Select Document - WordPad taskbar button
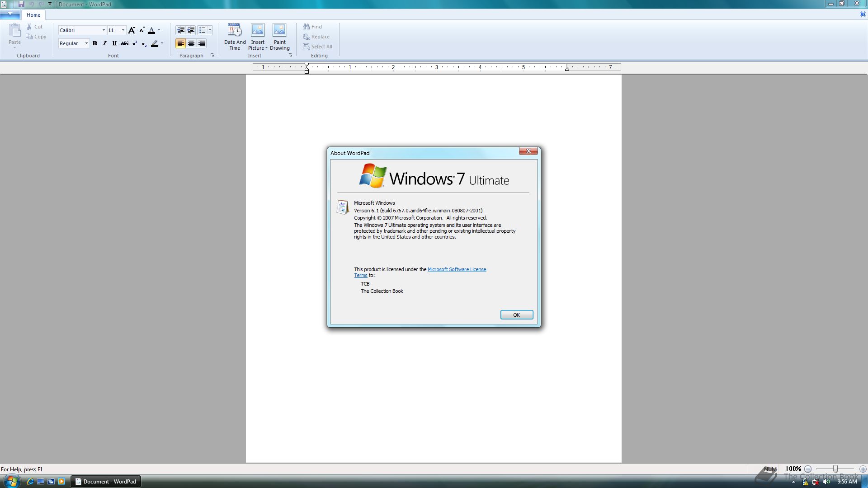 (106, 482)
